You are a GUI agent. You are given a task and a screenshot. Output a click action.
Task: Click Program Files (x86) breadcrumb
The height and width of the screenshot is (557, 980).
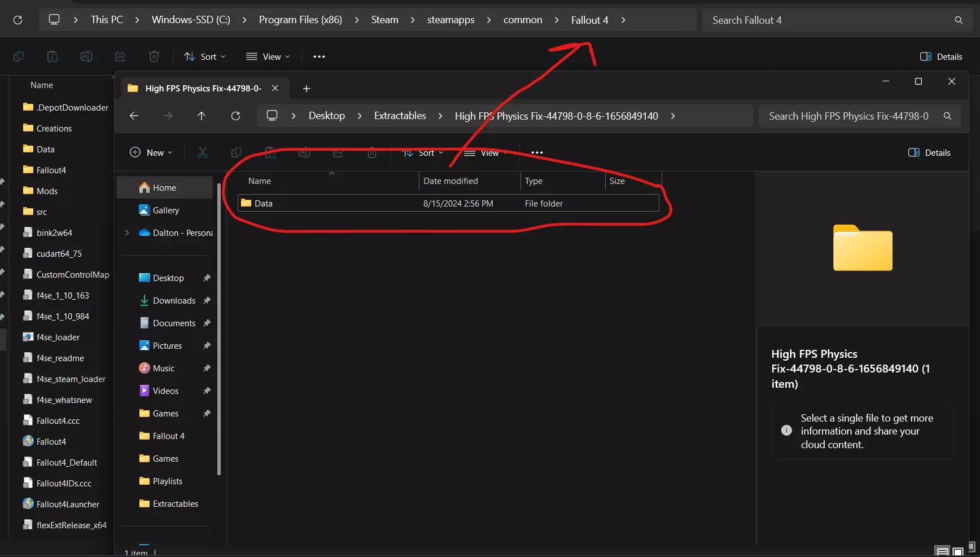pyautogui.click(x=300, y=20)
